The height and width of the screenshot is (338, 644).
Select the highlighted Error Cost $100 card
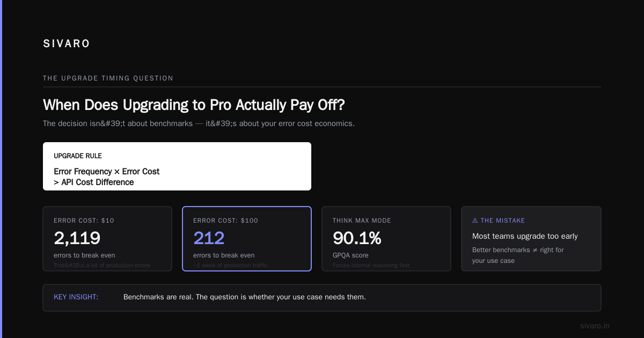247,239
